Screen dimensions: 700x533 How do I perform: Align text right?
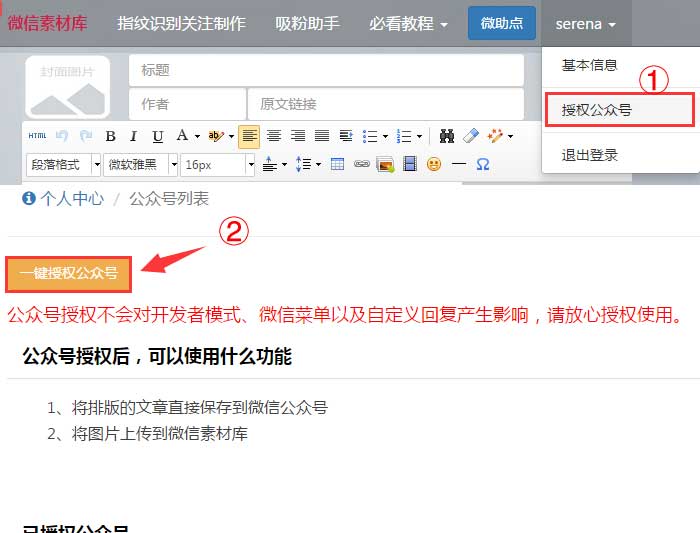click(298, 136)
